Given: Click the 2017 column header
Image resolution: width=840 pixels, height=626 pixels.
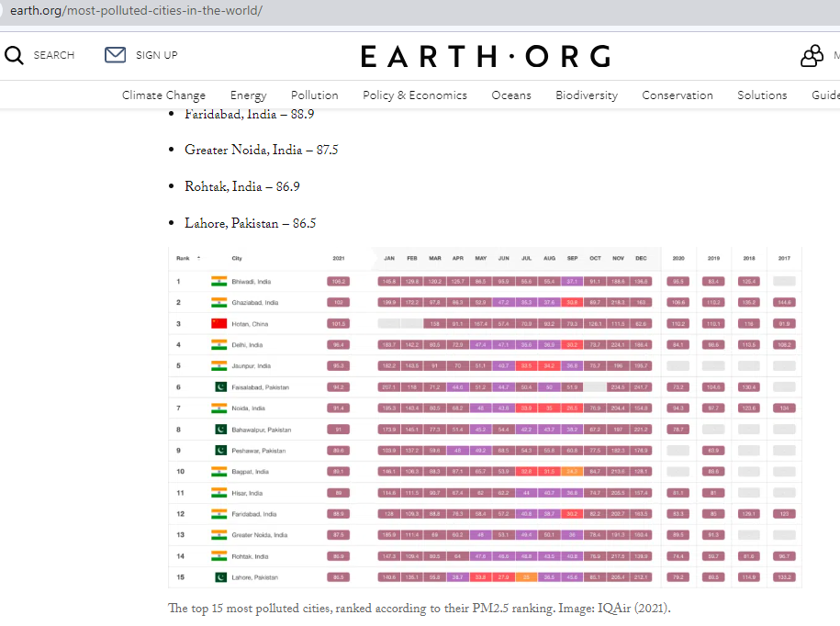Looking at the screenshot, I should 784,258.
